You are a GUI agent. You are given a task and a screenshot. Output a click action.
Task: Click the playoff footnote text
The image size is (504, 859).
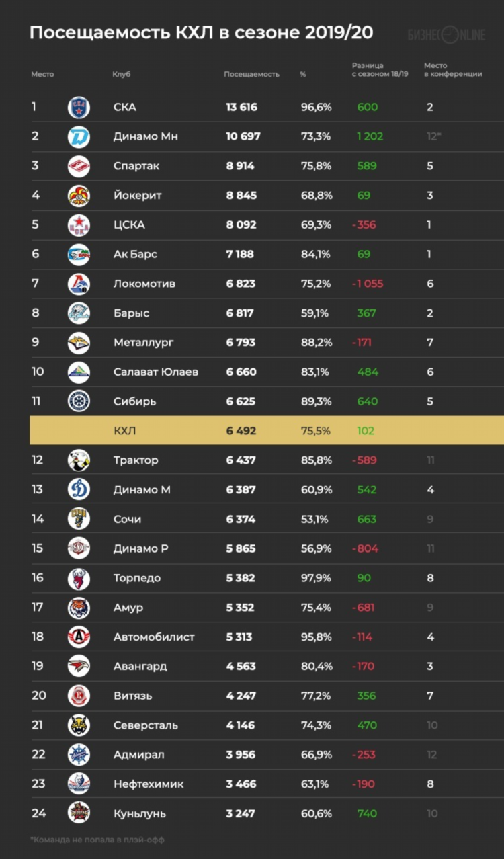tap(97, 840)
